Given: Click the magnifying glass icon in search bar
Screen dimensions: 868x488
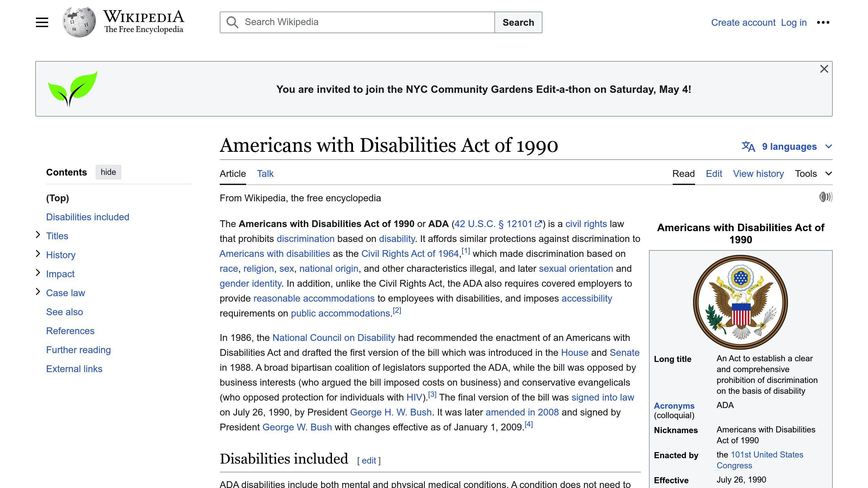Looking at the screenshot, I should coord(232,22).
